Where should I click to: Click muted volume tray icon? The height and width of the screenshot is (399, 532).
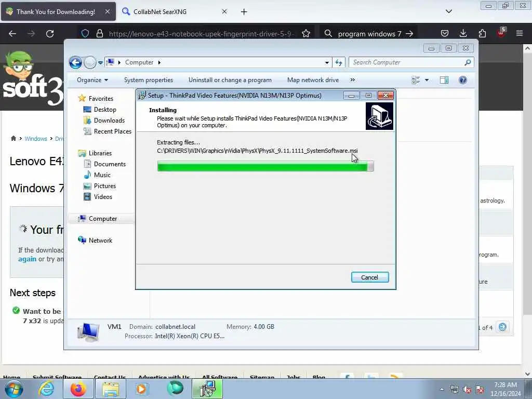[467, 390]
